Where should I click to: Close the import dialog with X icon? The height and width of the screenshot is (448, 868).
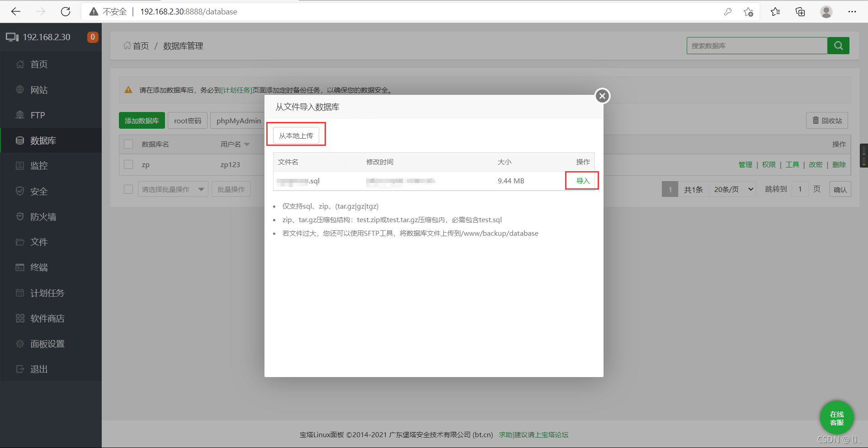click(x=602, y=96)
